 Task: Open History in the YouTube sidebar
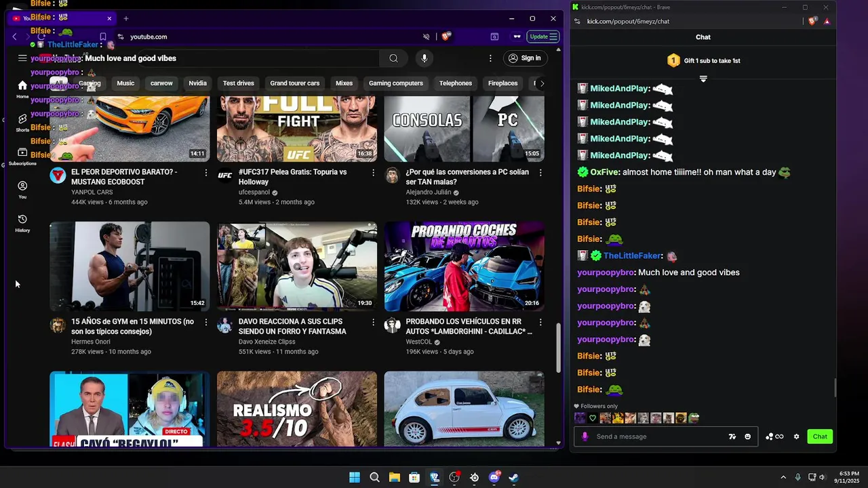(22, 223)
